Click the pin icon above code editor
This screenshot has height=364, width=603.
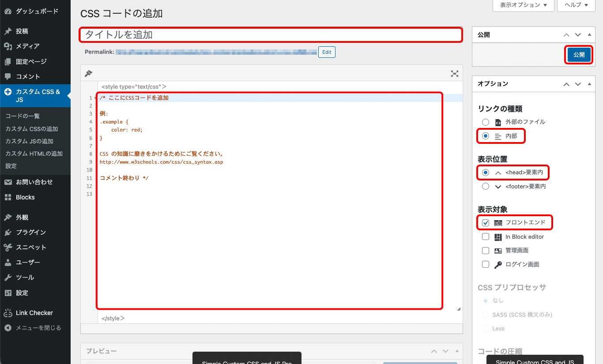[x=89, y=74]
